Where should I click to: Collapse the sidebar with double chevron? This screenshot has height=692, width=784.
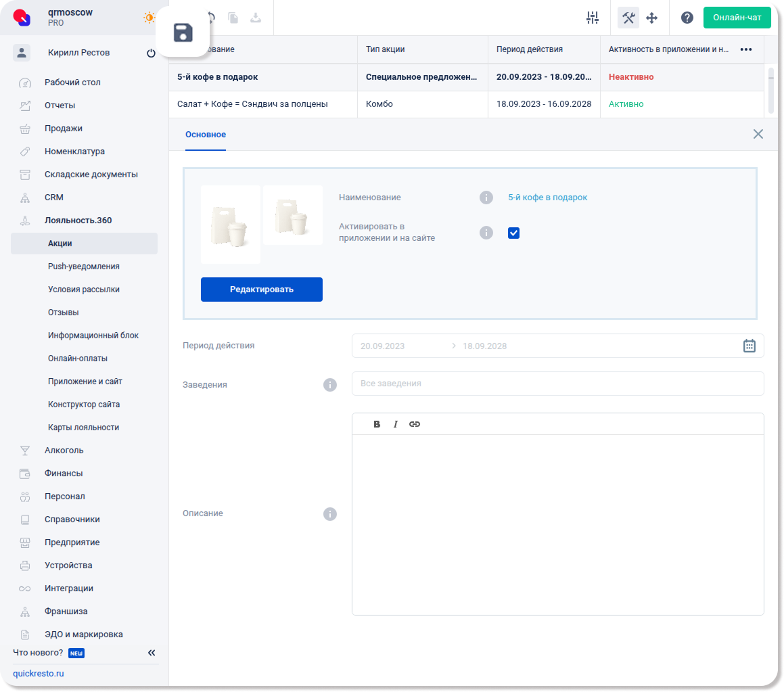(x=152, y=653)
